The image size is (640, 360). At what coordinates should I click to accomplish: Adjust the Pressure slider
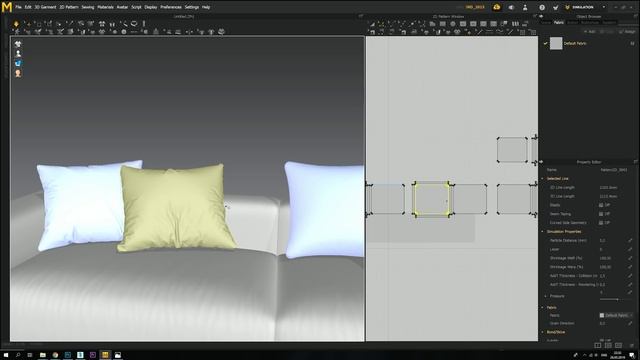(x=616, y=299)
